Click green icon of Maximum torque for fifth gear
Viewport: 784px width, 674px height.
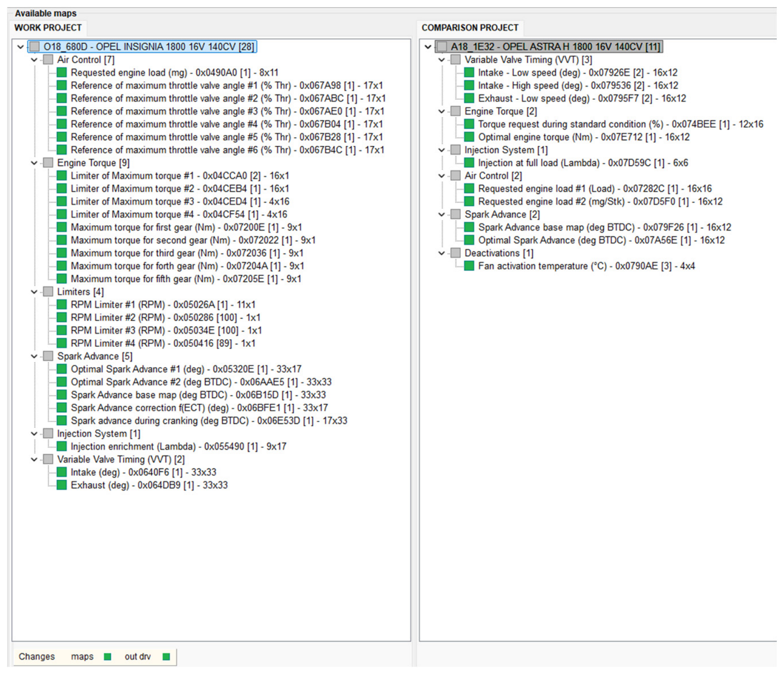[x=62, y=279]
